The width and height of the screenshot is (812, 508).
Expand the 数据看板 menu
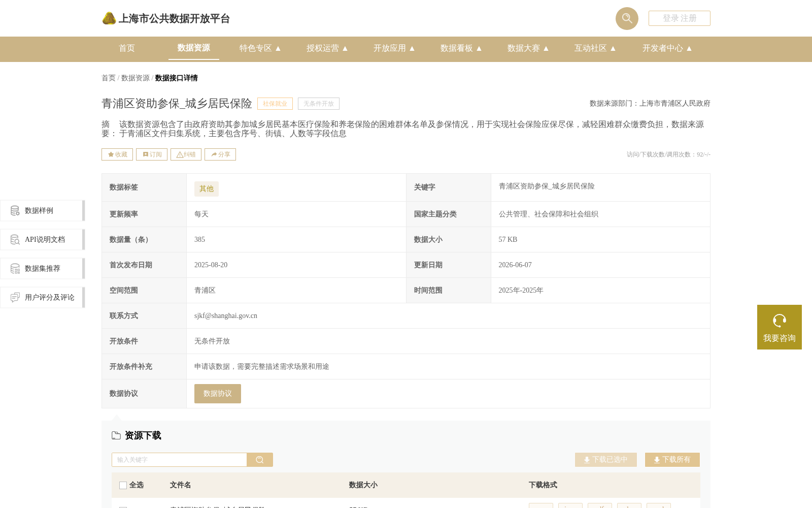pyautogui.click(x=461, y=48)
